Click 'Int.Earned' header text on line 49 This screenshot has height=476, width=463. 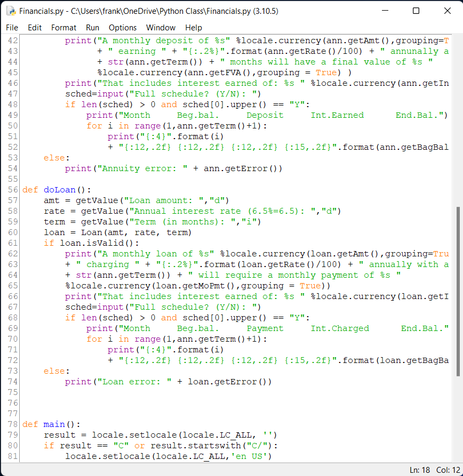click(x=337, y=115)
